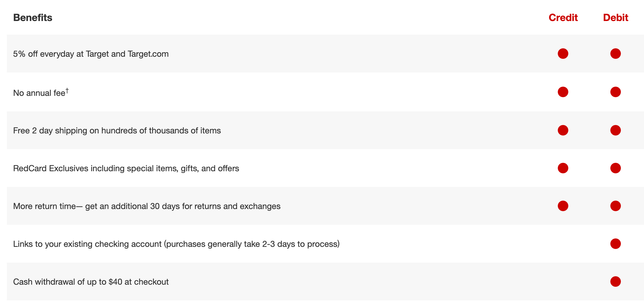Click the Credit dot for No annual fee
The height and width of the screenshot is (302, 644).
pos(563,92)
